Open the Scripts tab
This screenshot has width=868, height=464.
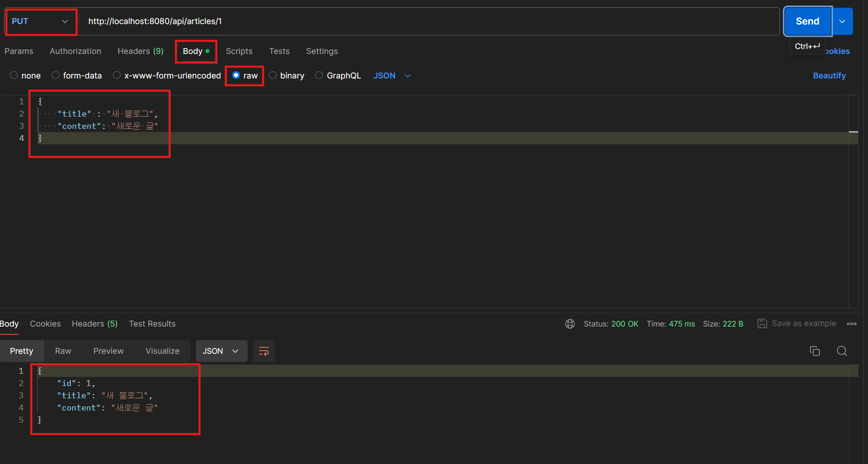point(239,51)
